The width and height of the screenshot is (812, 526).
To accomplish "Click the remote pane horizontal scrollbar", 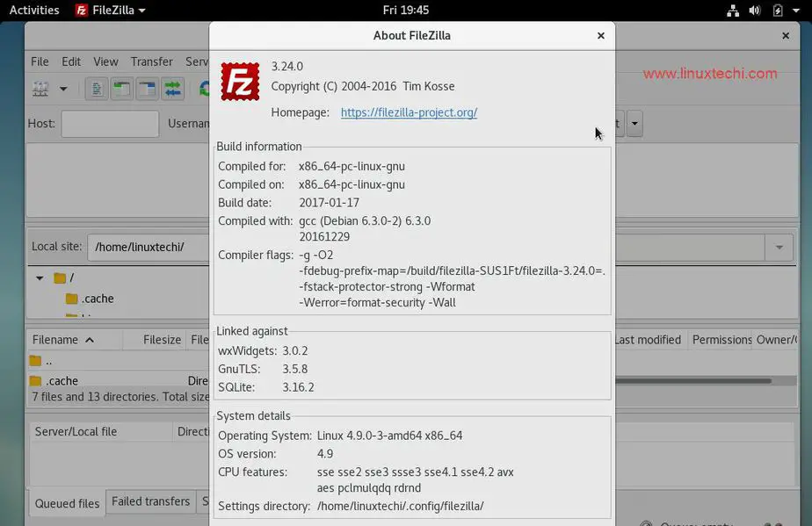I will tap(692, 381).
